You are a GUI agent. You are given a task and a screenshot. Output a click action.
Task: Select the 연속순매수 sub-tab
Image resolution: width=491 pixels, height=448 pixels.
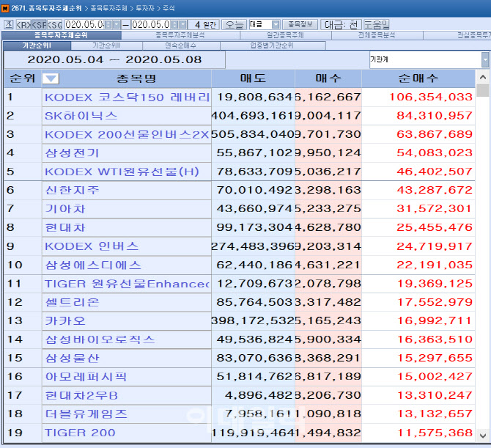pyautogui.click(x=181, y=45)
